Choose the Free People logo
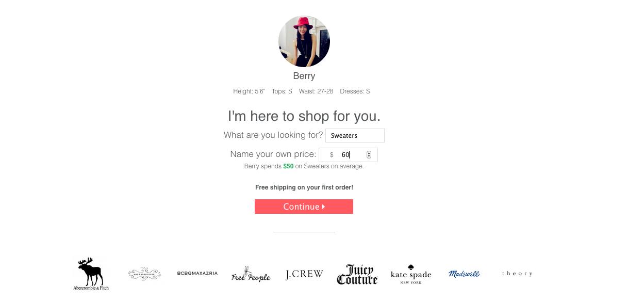Viewport: 644px width, 301px height. 251,274
